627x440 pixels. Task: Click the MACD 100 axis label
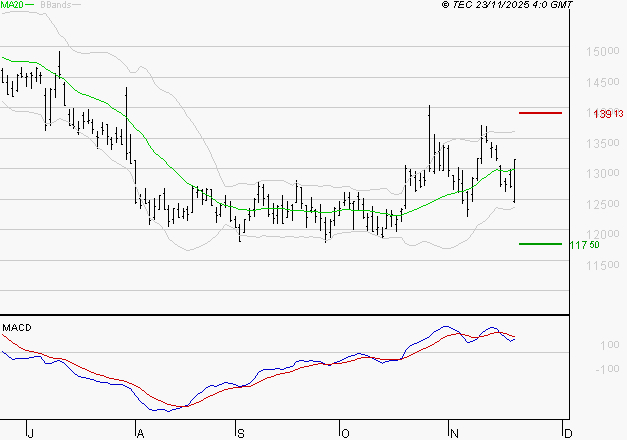coord(610,345)
